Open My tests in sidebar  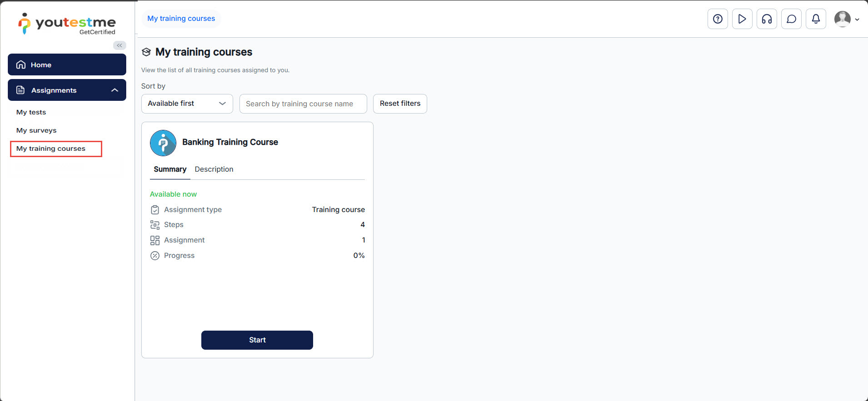(x=31, y=112)
